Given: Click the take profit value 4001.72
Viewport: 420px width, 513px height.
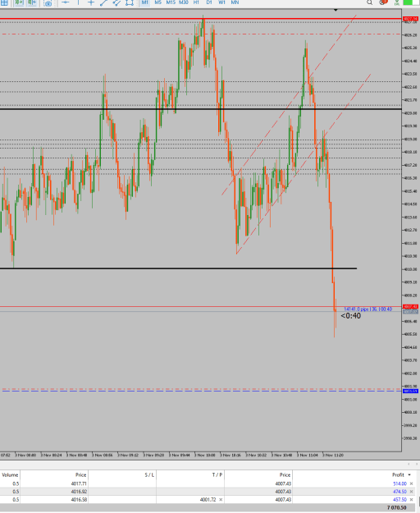Looking at the screenshot, I should (x=208, y=500).
